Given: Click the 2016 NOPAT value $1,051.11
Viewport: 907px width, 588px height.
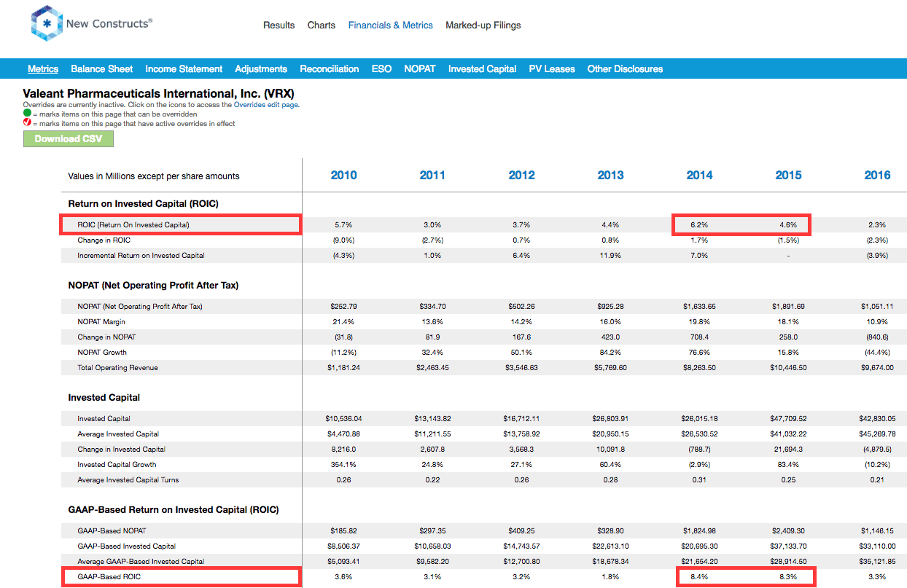Looking at the screenshot, I should coord(878,306).
